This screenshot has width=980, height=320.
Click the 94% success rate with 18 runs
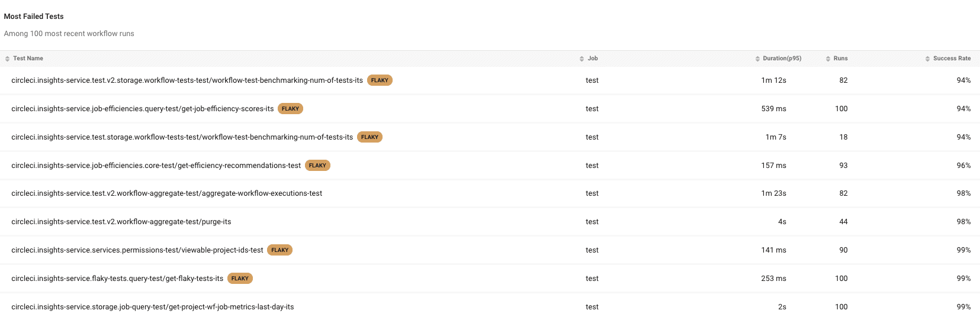[963, 137]
